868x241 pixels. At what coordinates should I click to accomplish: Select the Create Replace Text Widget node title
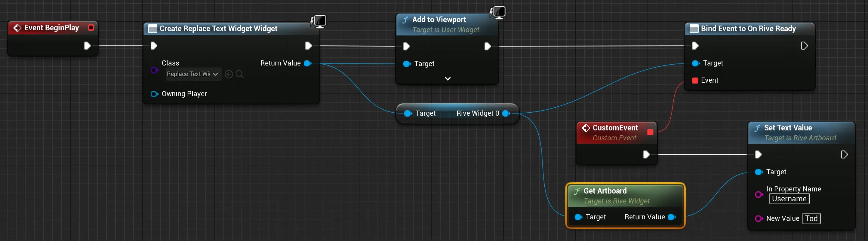[218, 29]
